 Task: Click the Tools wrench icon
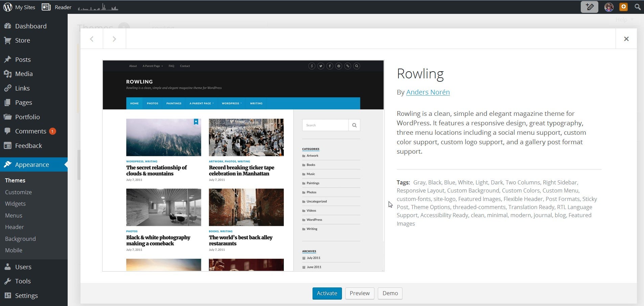(7, 281)
